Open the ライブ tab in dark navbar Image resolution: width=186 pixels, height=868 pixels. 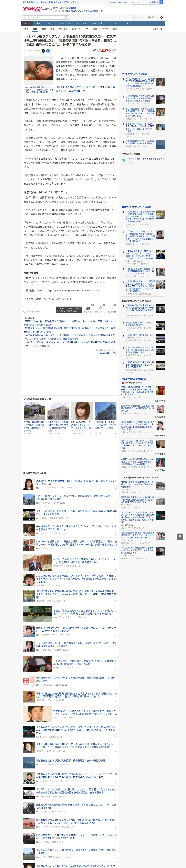click(49, 23)
